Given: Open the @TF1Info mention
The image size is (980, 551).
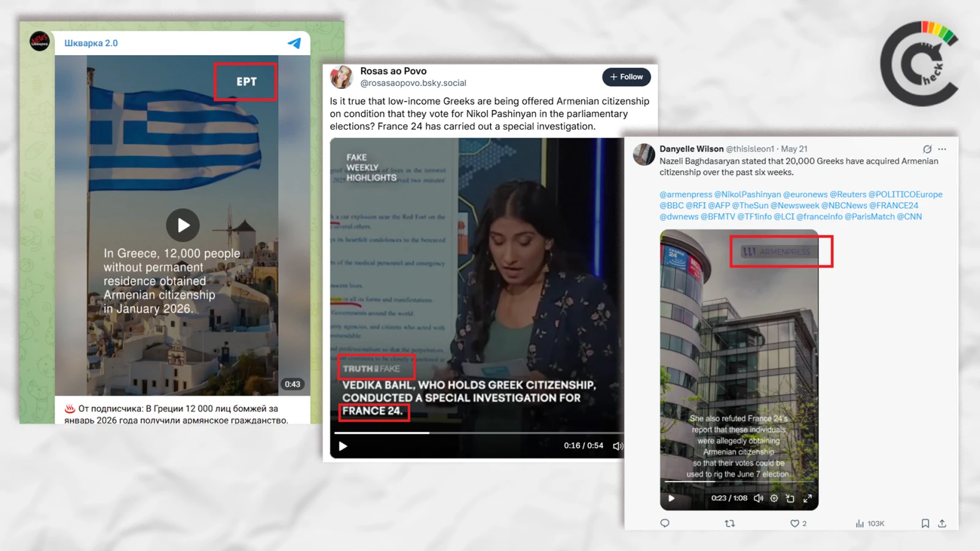Looking at the screenshot, I should pos(755,216).
